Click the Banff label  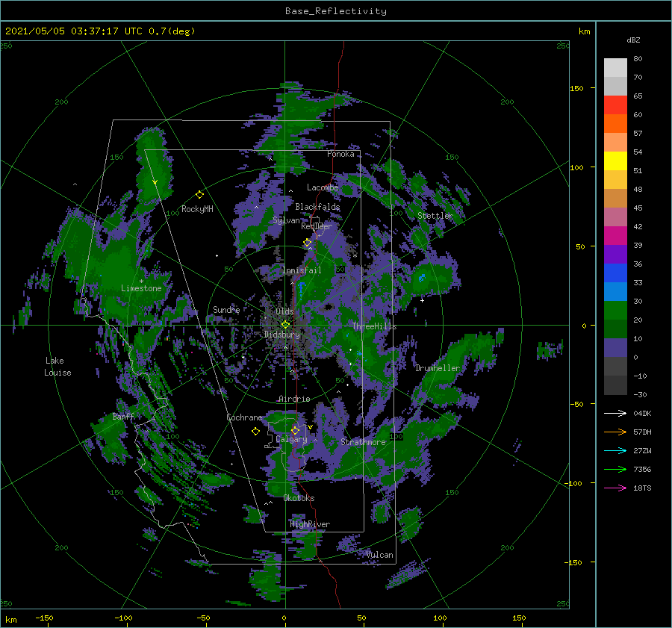[x=123, y=416]
